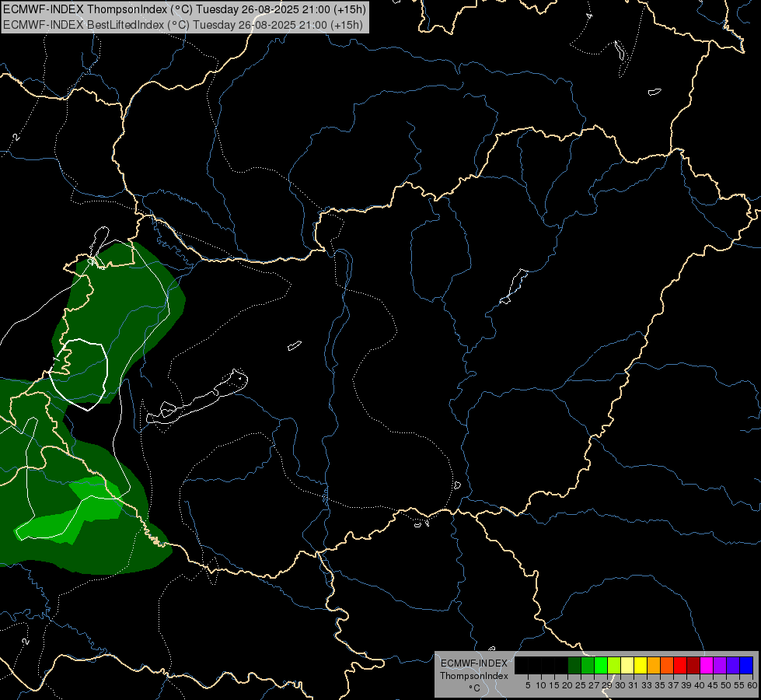Click the contour label 4 near top
The image size is (761, 700).
click(x=589, y=16)
